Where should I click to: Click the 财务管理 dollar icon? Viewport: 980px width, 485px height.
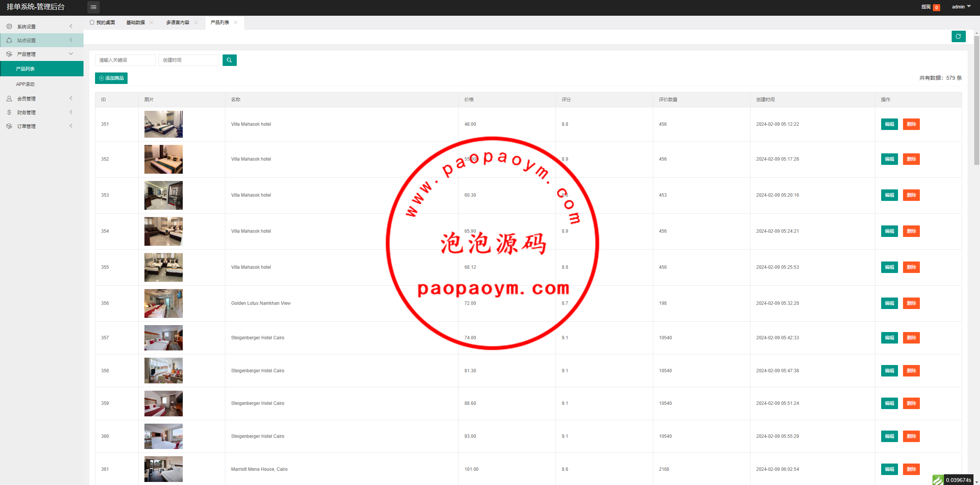(x=9, y=112)
